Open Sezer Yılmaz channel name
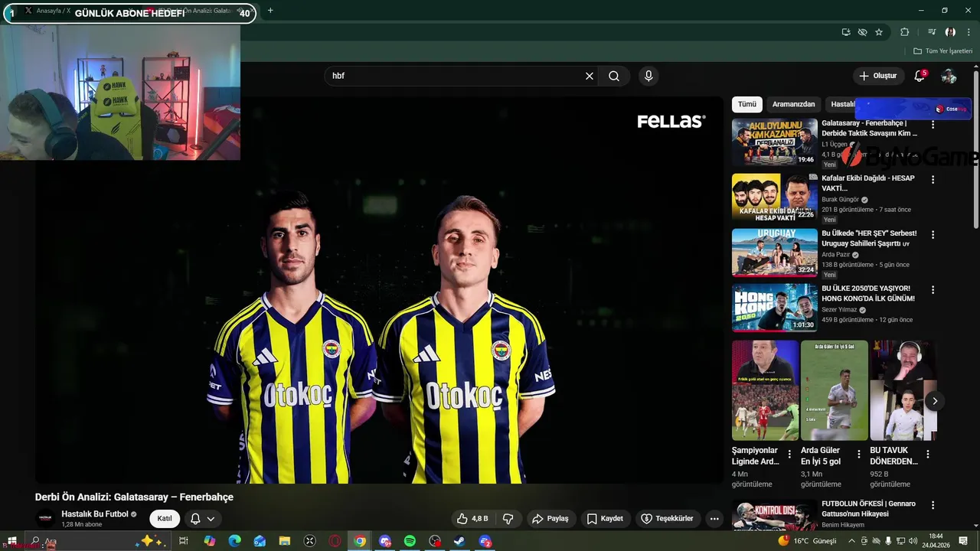This screenshot has height=551, width=980. point(839,310)
